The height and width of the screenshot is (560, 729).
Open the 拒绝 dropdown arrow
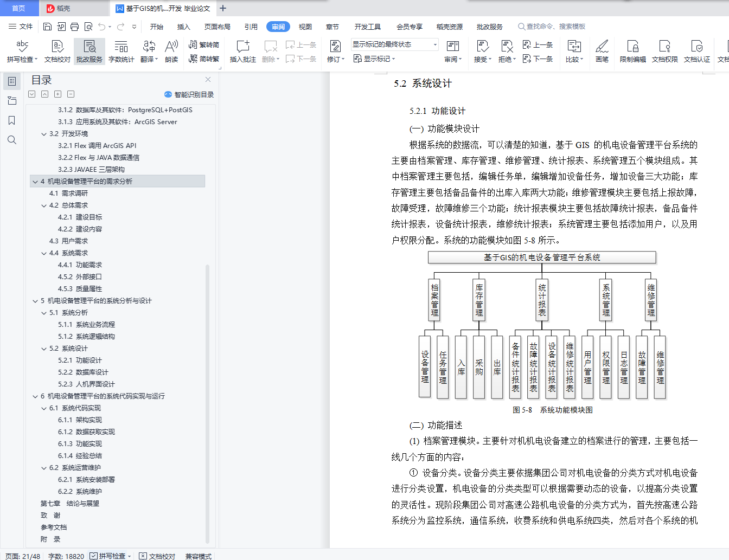coord(514,60)
